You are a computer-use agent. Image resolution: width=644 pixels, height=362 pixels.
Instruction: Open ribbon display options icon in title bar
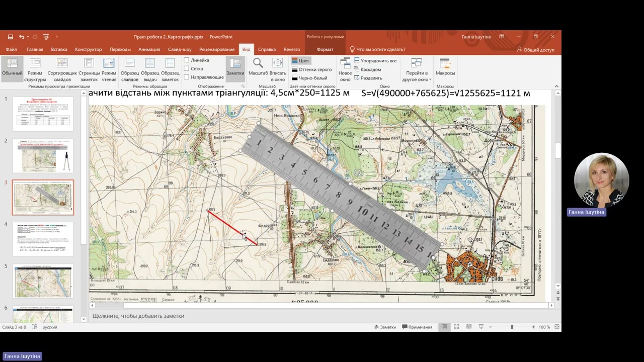tap(502, 37)
